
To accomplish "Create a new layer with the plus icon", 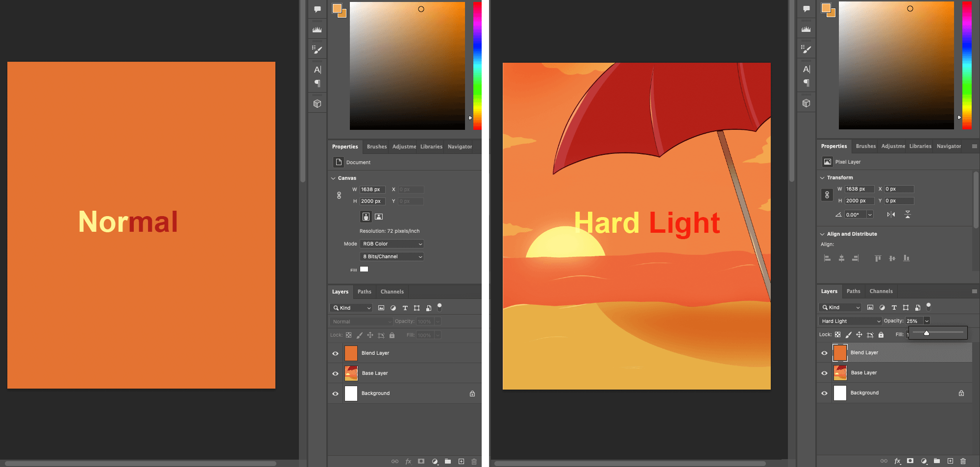I will pyautogui.click(x=461, y=461).
